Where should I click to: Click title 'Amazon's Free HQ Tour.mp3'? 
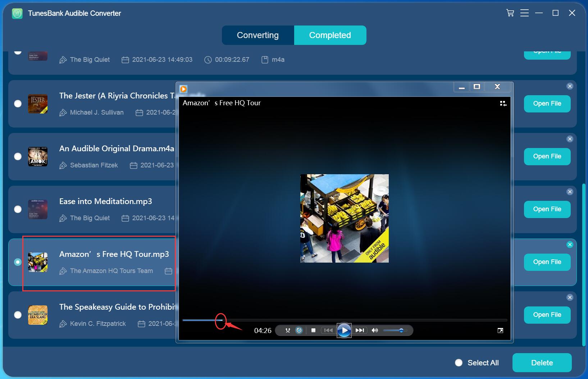(x=114, y=254)
